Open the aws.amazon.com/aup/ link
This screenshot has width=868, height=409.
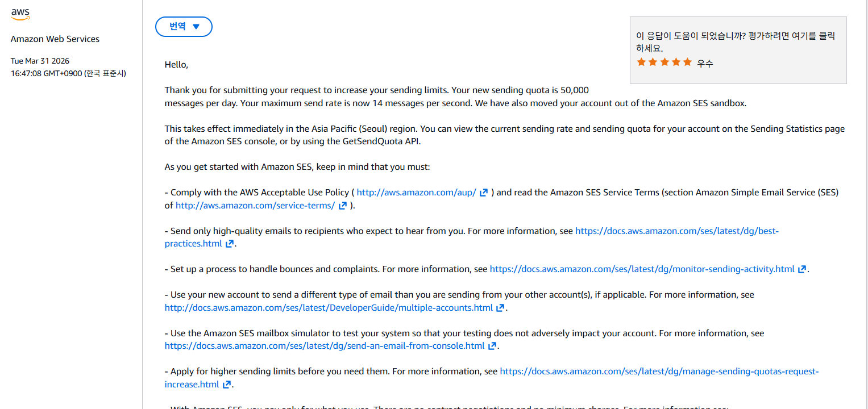(417, 193)
